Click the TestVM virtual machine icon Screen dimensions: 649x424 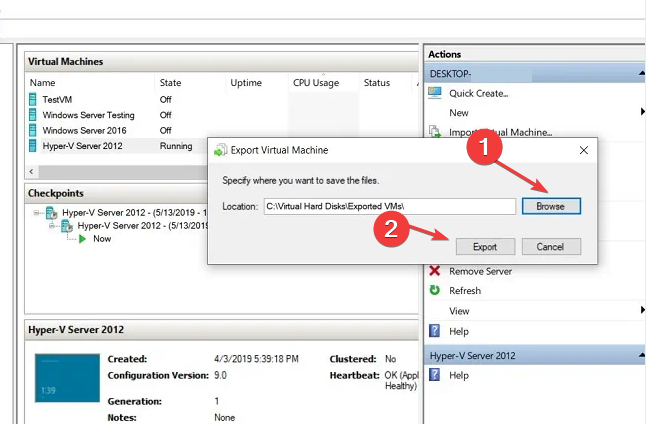(x=32, y=99)
